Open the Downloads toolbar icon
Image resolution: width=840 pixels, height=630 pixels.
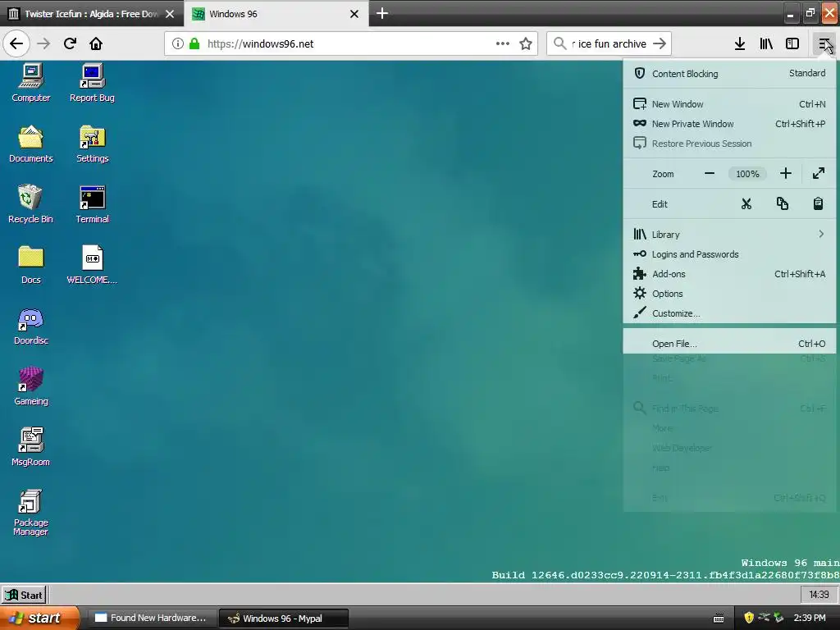[740, 43]
